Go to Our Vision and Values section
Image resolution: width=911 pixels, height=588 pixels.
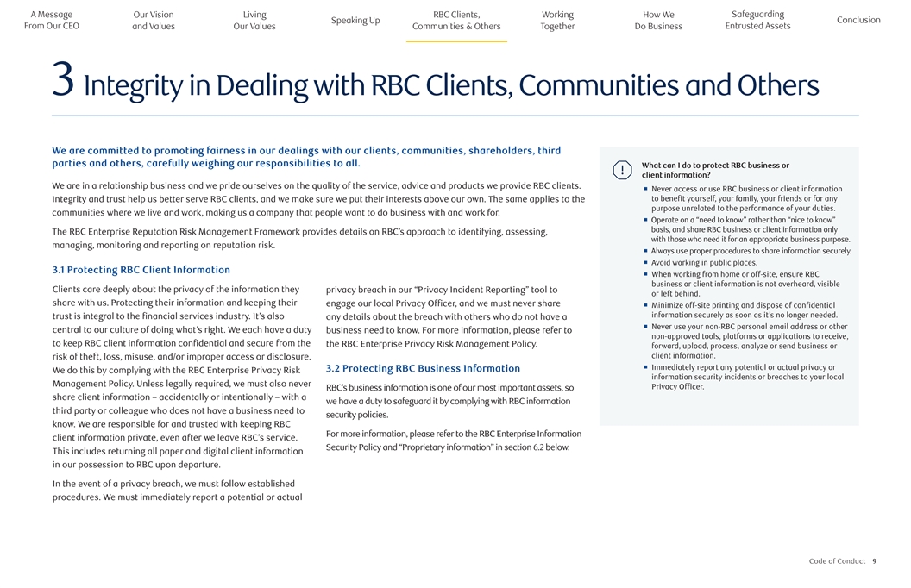point(154,20)
